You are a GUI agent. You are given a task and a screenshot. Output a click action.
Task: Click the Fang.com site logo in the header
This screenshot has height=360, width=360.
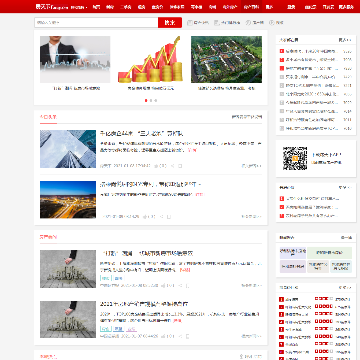[52, 7]
